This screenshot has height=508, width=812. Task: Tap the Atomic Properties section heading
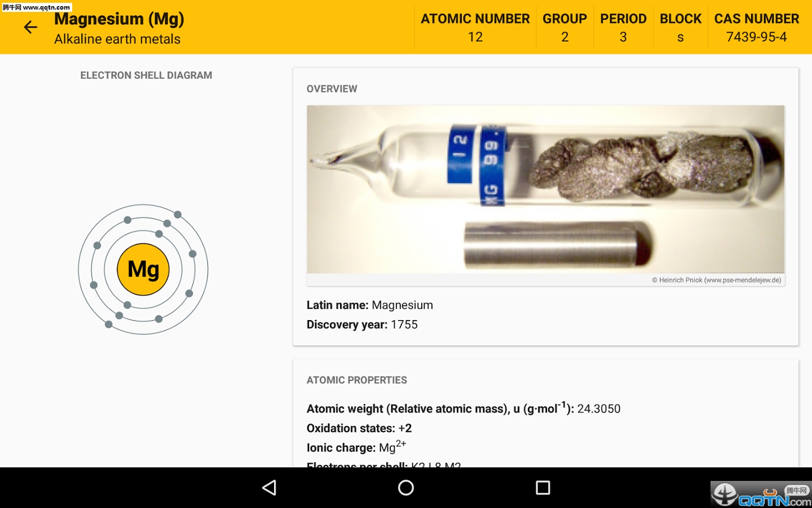click(x=357, y=380)
